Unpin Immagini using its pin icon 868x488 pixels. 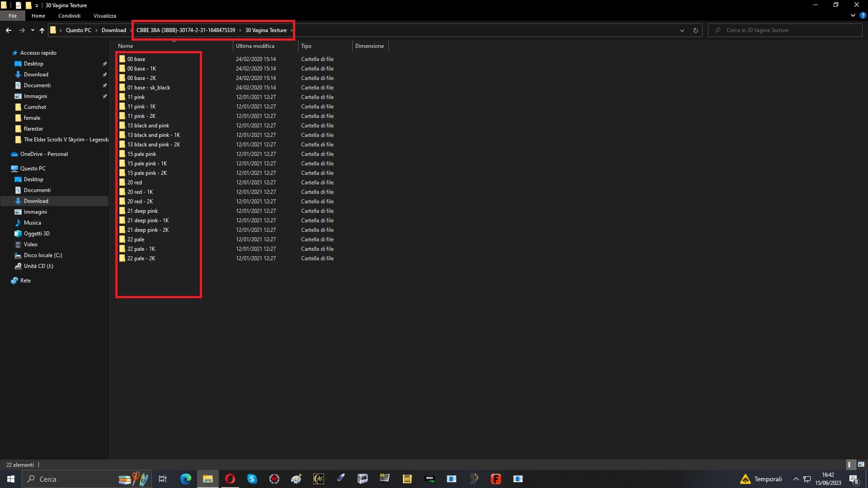(x=104, y=96)
